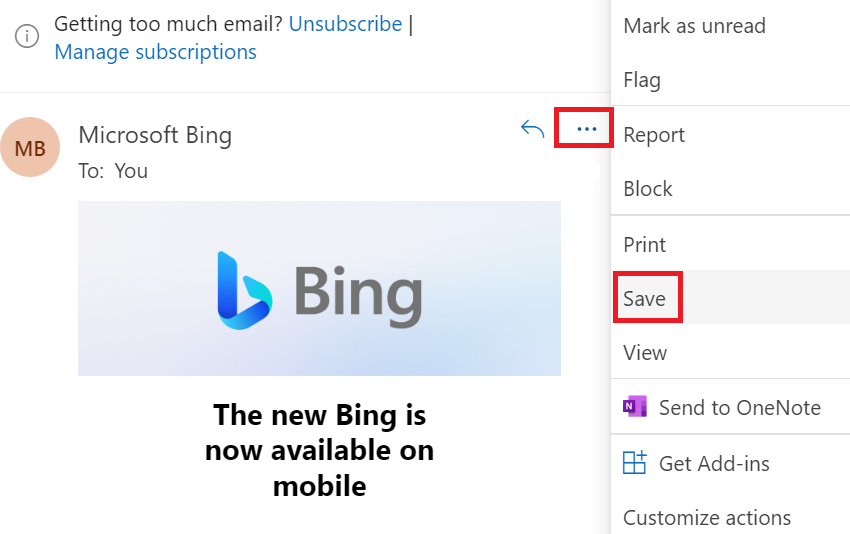Expand the View submenu
850x534 pixels.
coord(730,352)
